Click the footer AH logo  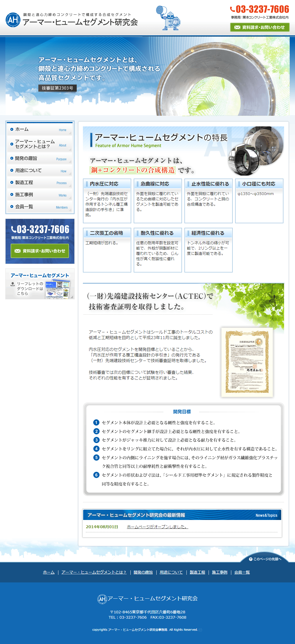pyautogui.click(x=102, y=599)
